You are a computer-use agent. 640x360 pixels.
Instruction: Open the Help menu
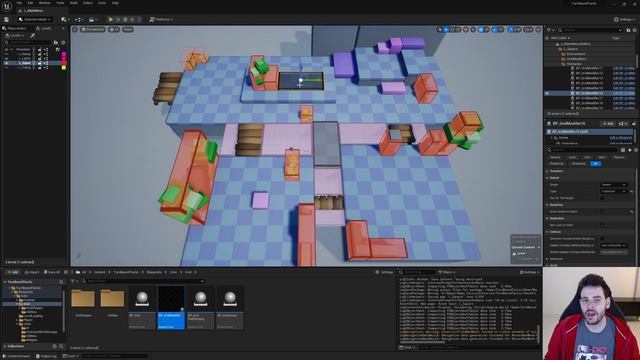[115, 3]
